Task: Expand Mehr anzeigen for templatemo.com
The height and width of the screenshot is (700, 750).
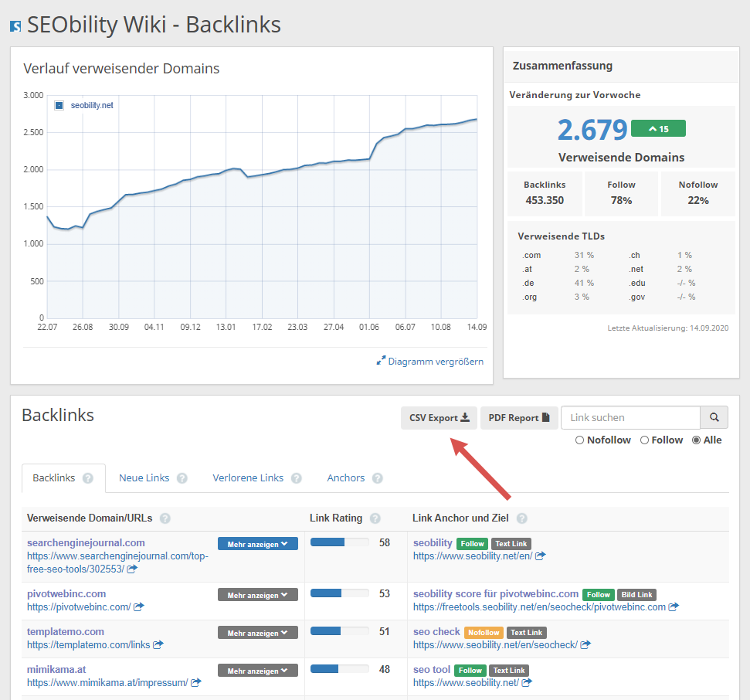Action: point(258,633)
